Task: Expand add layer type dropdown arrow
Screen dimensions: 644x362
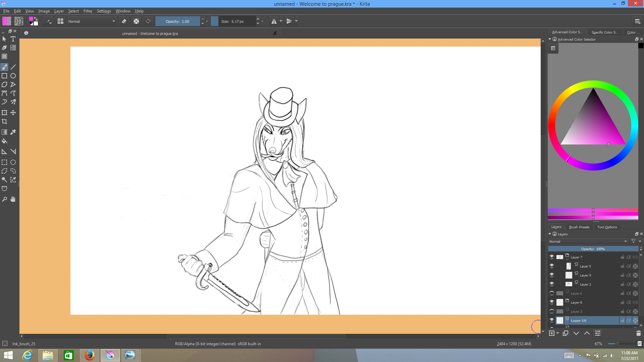Action: tap(557, 333)
